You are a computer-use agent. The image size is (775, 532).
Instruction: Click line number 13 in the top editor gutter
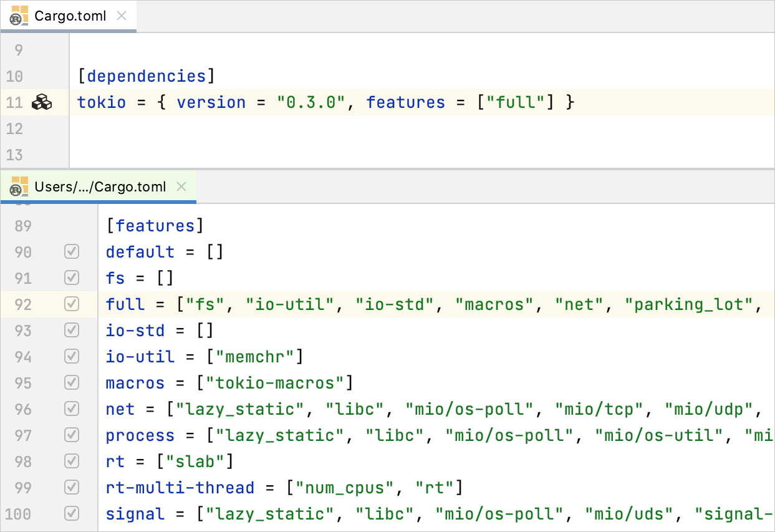(x=14, y=155)
